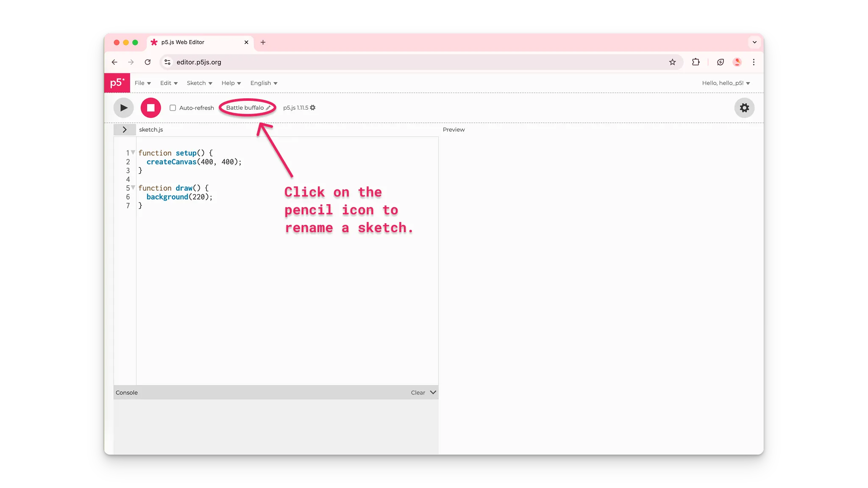Run the sketch with the play icon

click(123, 108)
